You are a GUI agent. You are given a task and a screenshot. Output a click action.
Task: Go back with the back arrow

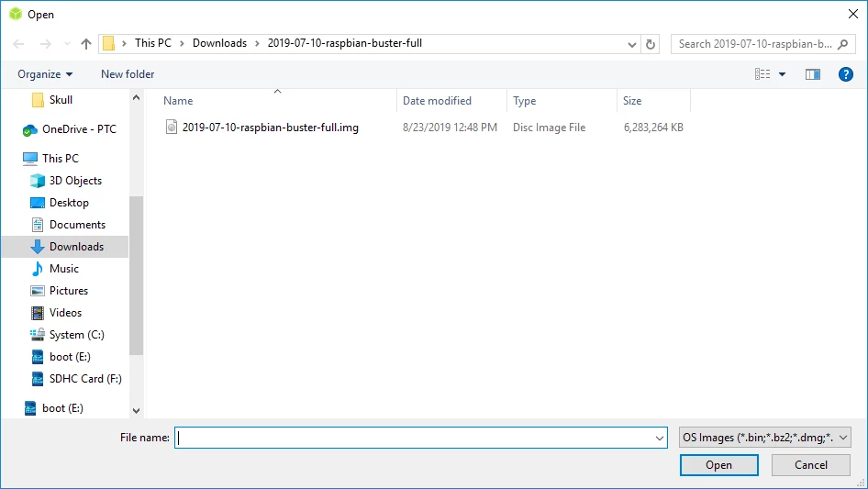18,44
